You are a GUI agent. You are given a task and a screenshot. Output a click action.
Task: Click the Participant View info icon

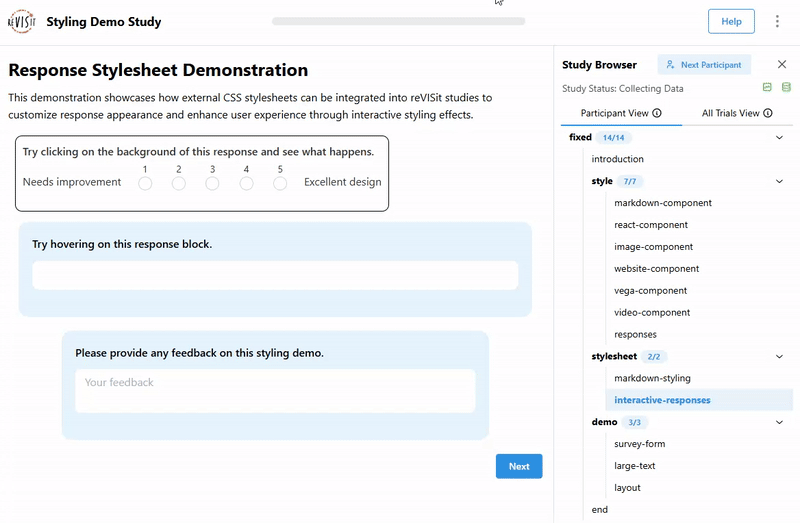[x=657, y=113]
